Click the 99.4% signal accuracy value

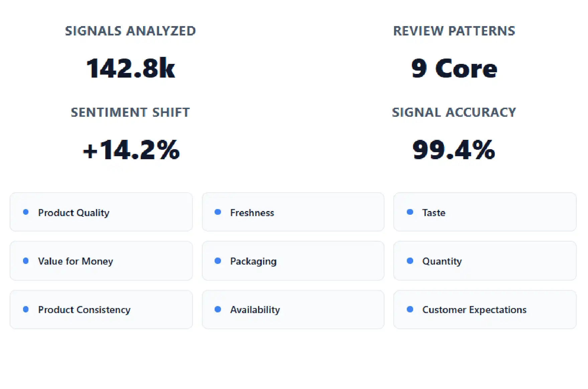[x=454, y=150]
